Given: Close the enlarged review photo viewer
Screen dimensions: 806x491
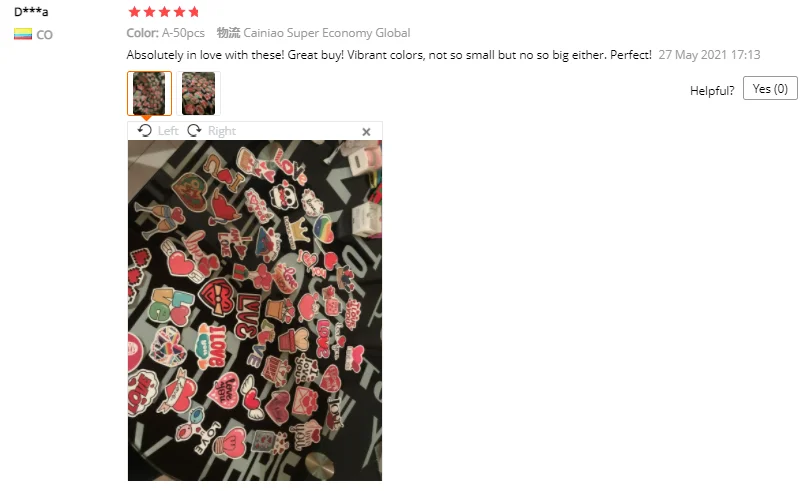Looking at the screenshot, I should 366,132.
